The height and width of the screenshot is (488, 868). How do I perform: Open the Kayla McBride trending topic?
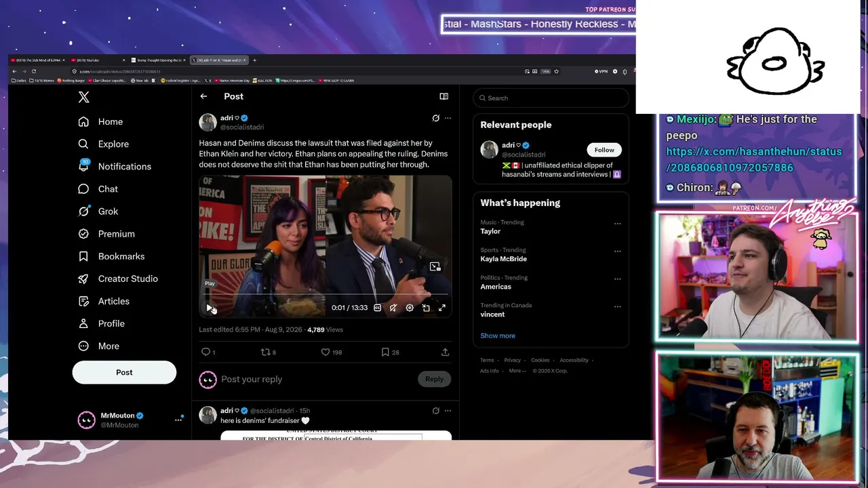(x=503, y=259)
